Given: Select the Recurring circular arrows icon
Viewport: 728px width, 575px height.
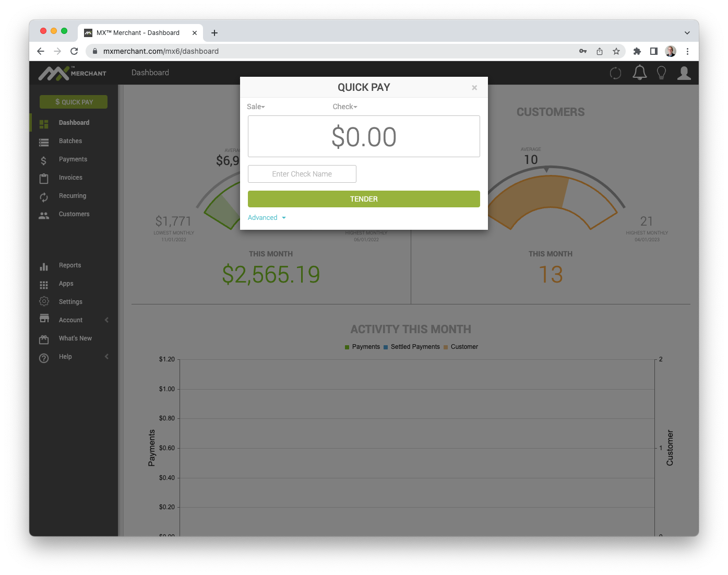Looking at the screenshot, I should point(44,196).
